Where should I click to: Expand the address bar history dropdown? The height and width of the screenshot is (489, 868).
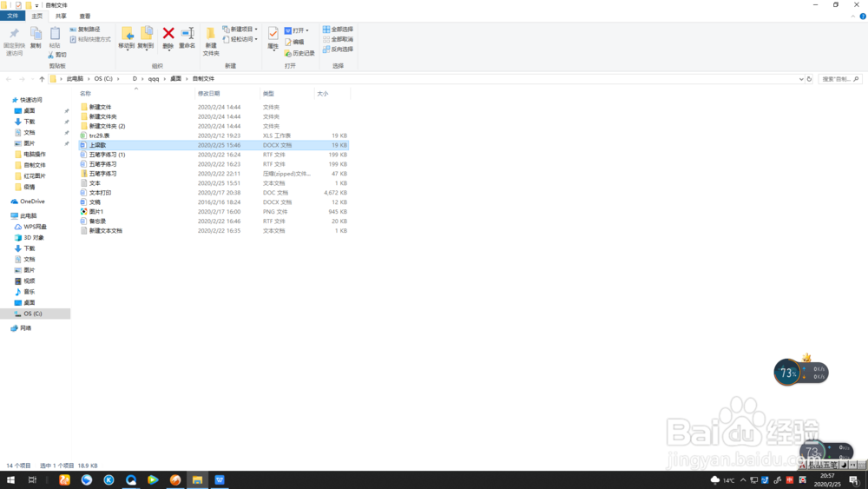click(801, 79)
